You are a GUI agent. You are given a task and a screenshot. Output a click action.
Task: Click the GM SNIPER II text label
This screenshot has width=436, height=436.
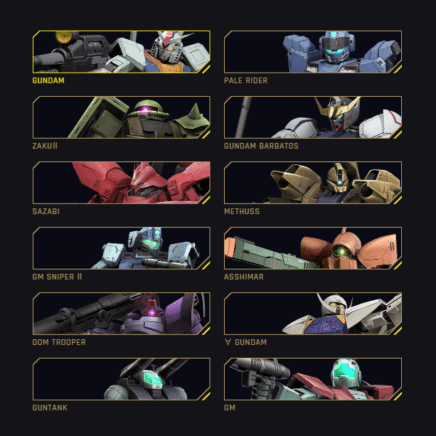point(57,277)
